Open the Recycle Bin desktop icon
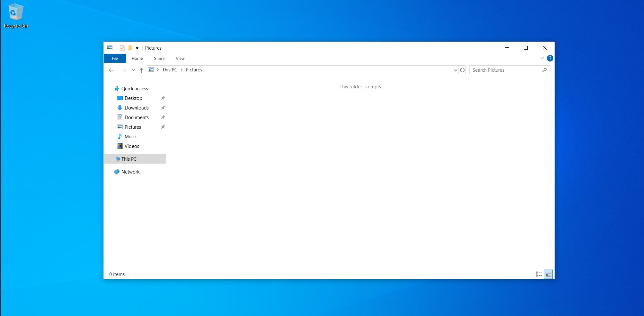 click(16, 16)
